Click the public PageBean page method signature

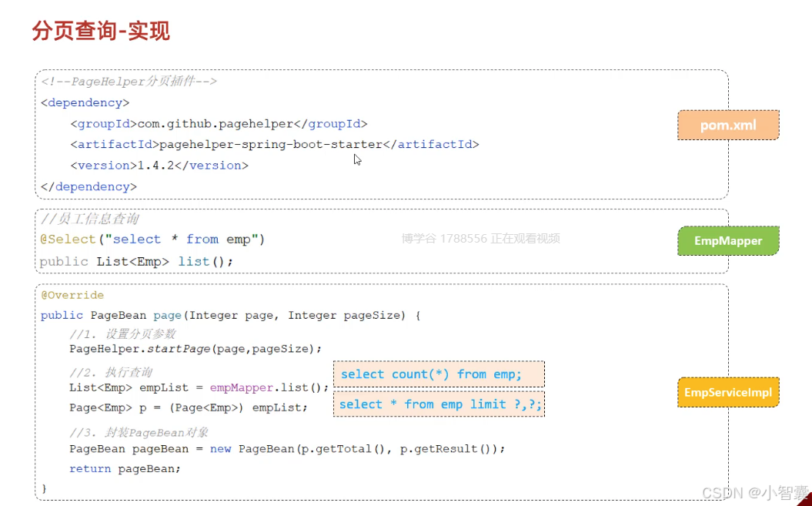click(x=230, y=315)
